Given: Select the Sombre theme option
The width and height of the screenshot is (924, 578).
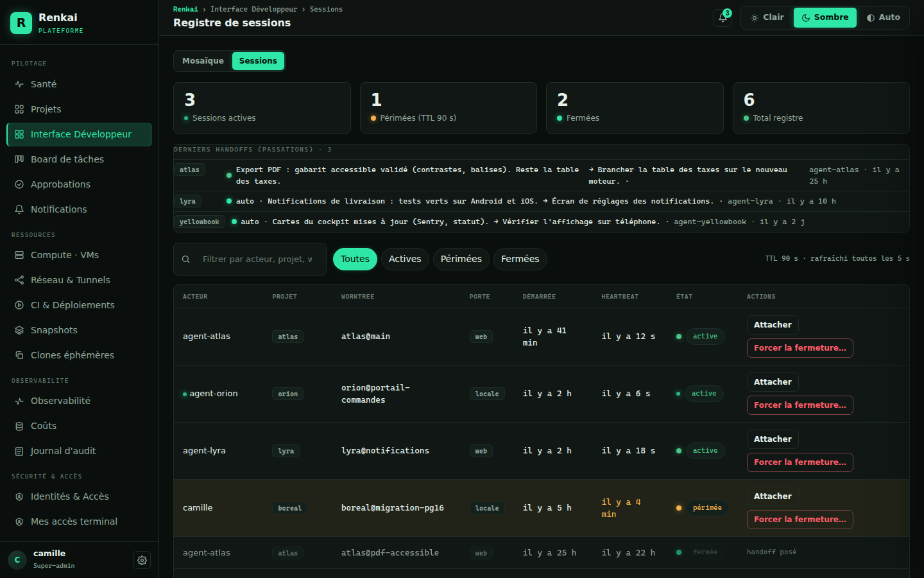Looking at the screenshot, I should point(825,17).
